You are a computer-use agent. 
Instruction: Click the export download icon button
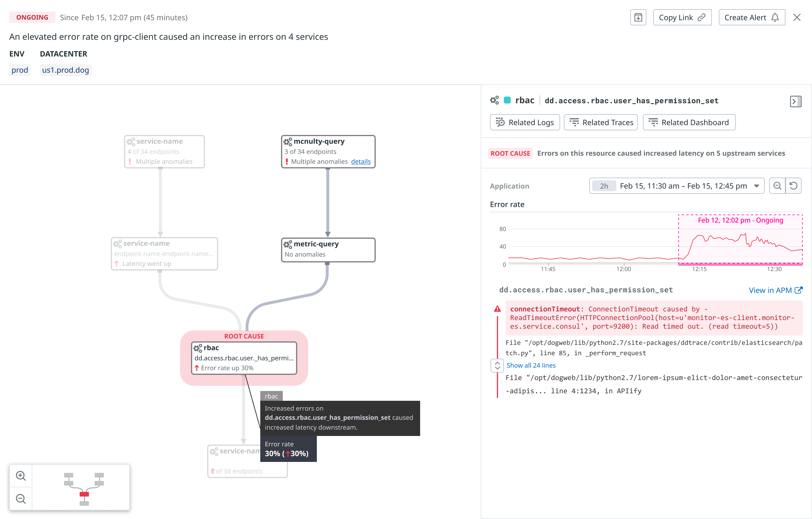(638, 17)
